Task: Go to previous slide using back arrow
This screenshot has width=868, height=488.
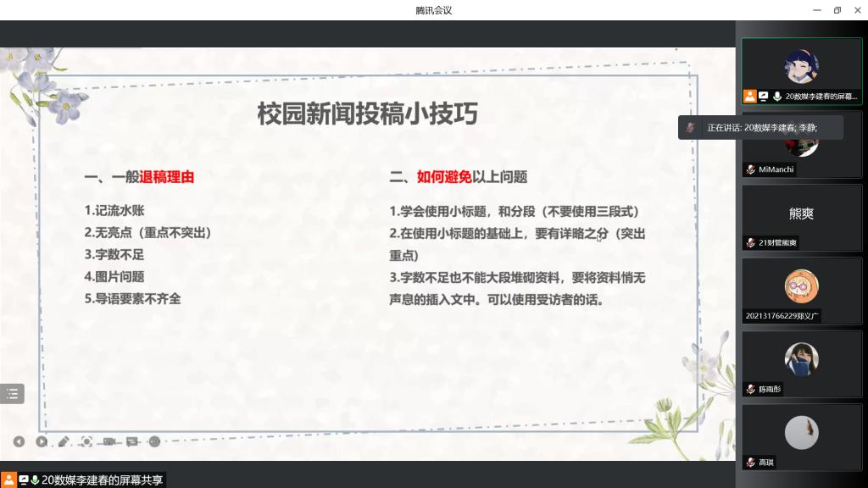Action: (x=19, y=441)
